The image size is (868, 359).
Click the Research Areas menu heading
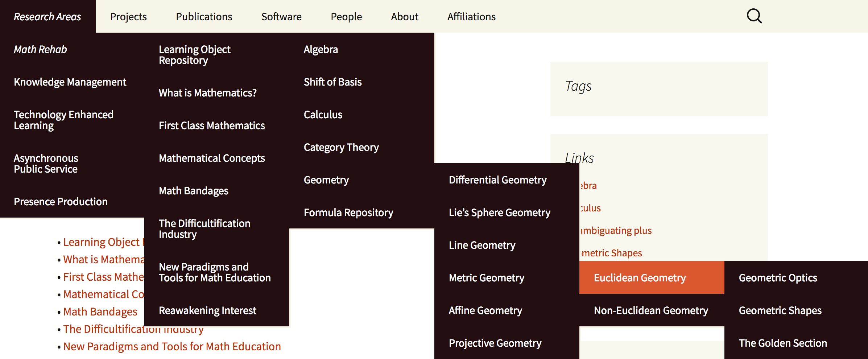47,17
